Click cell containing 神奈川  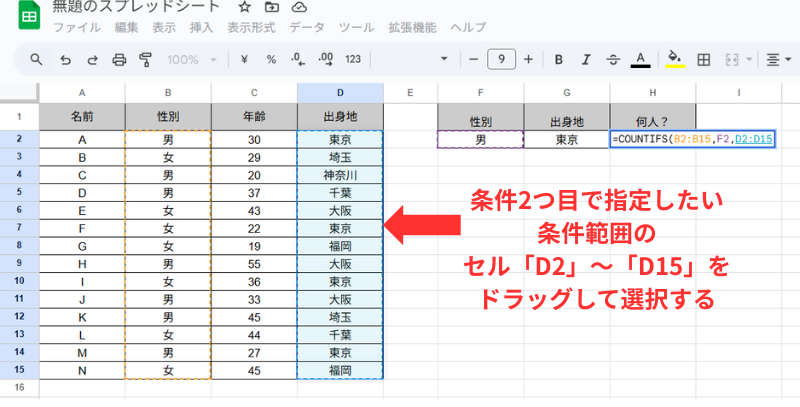(340, 175)
